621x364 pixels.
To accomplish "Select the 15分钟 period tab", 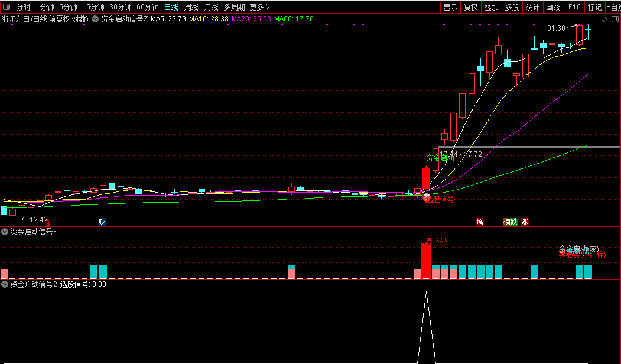I will 93,7.
